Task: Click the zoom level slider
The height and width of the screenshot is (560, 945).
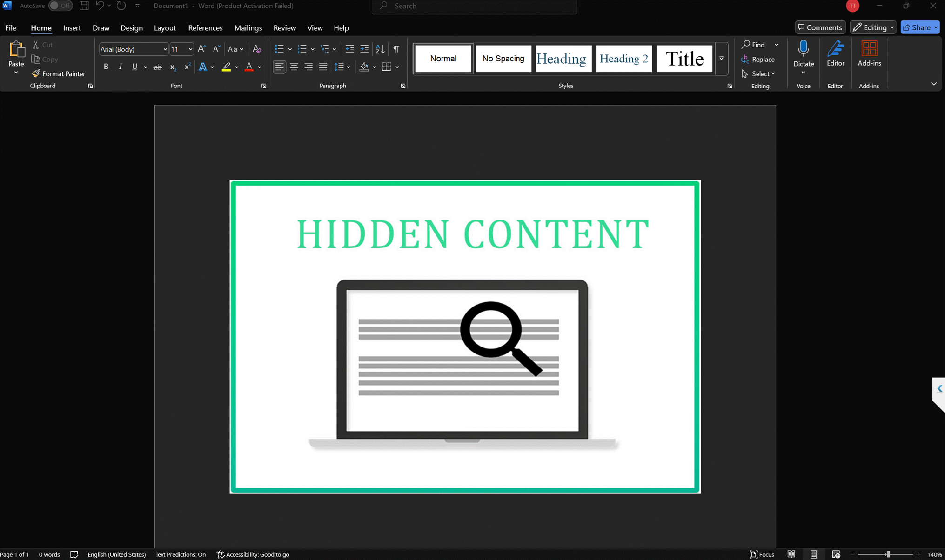Action: pos(888,554)
